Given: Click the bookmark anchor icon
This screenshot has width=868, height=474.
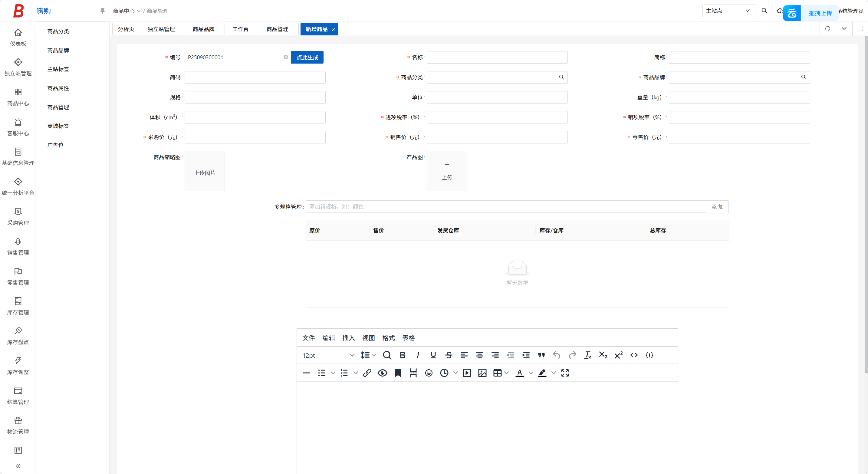Looking at the screenshot, I should tap(398, 373).
